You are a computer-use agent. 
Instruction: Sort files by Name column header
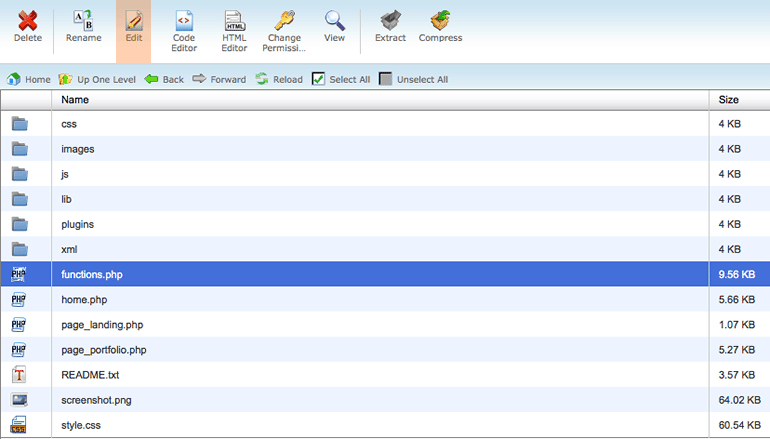click(75, 100)
